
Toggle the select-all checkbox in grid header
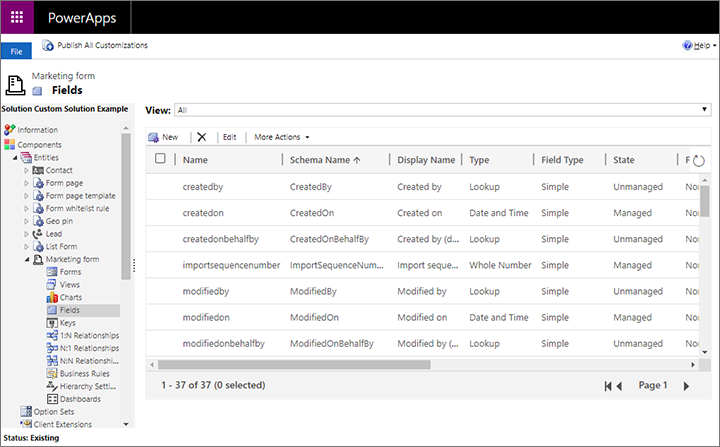[160, 158]
